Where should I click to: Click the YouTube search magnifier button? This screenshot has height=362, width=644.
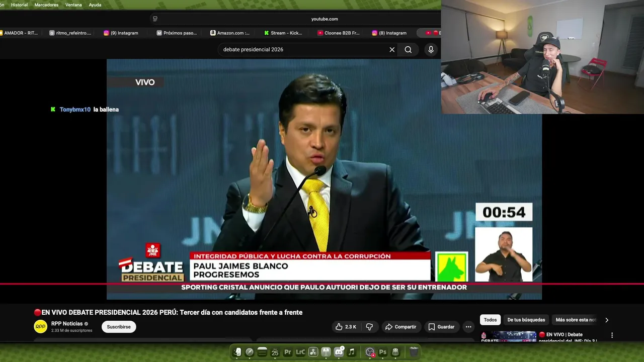408,50
